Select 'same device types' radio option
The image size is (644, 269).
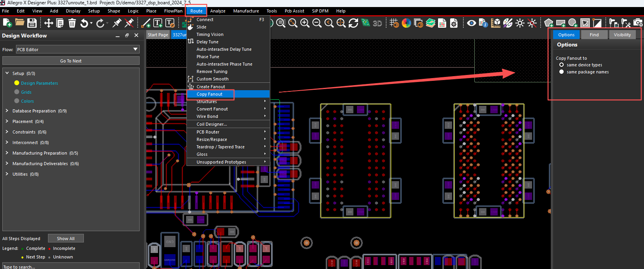(x=561, y=65)
